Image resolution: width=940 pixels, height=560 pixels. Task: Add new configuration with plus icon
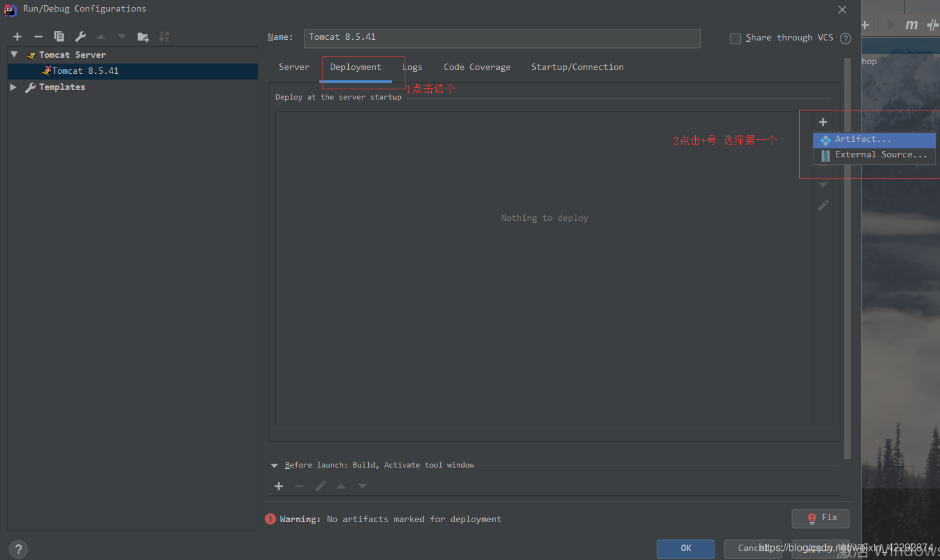click(17, 37)
